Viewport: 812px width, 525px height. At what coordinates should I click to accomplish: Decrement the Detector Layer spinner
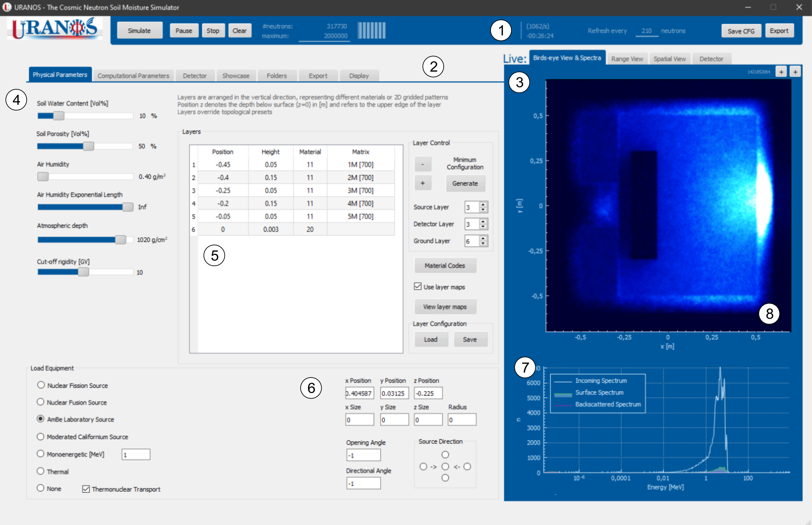click(483, 226)
